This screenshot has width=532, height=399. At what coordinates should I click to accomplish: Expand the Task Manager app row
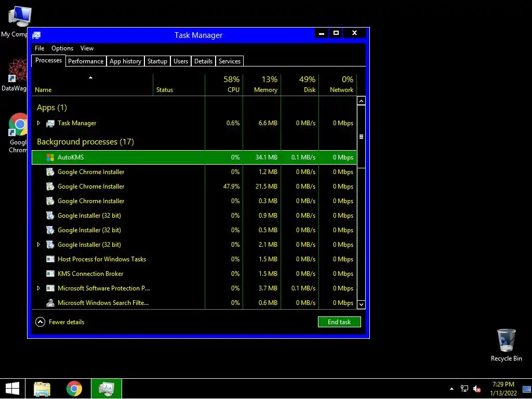tap(38, 123)
